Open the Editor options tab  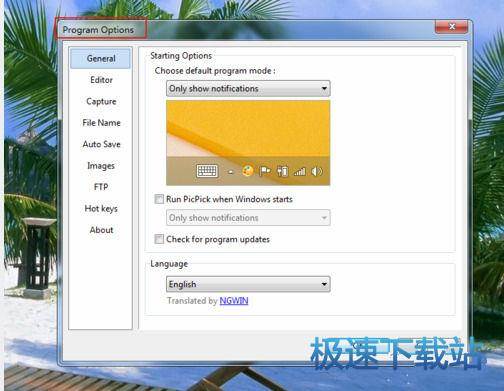point(101,80)
